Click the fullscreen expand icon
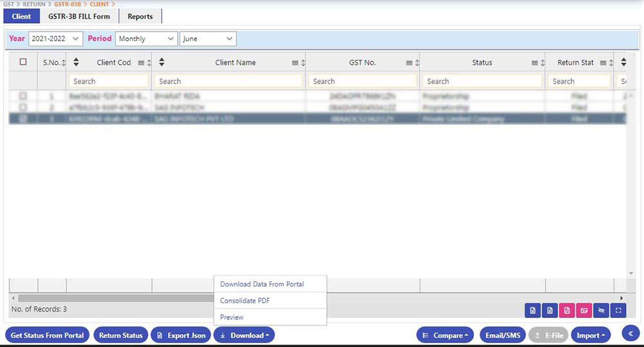The width and height of the screenshot is (644, 347). pos(618,310)
